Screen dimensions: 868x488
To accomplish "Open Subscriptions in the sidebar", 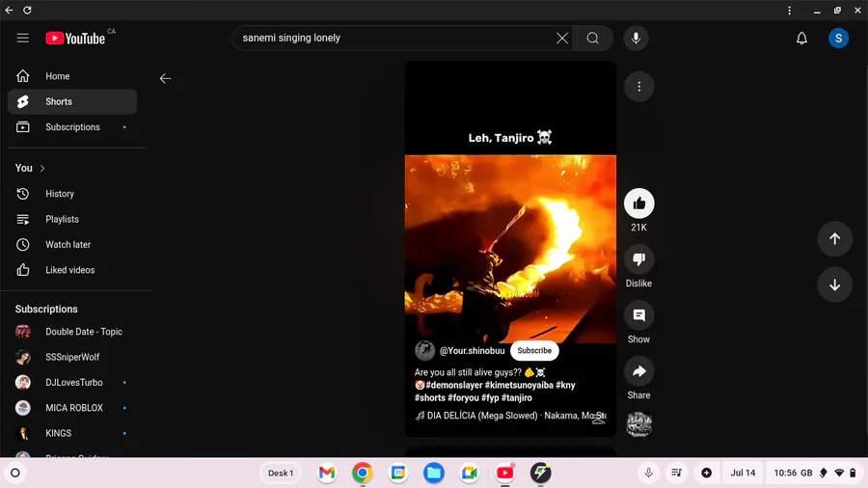I will pos(72,127).
